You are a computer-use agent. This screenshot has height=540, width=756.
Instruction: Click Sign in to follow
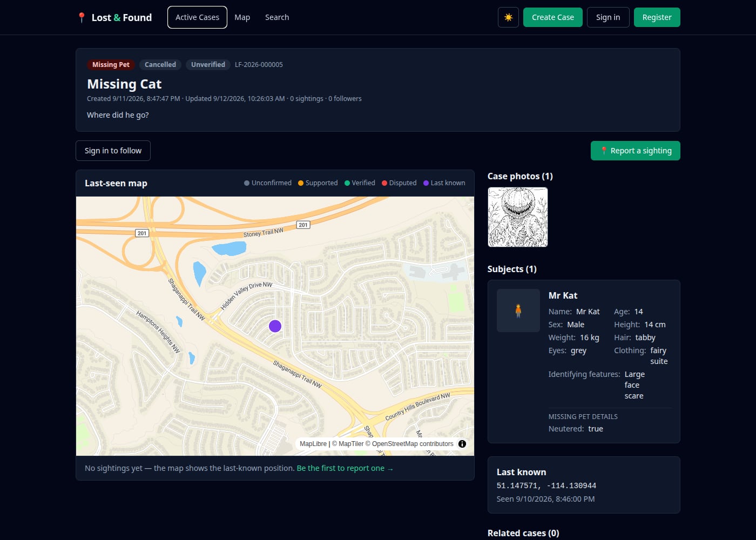pyautogui.click(x=113, y=151)
